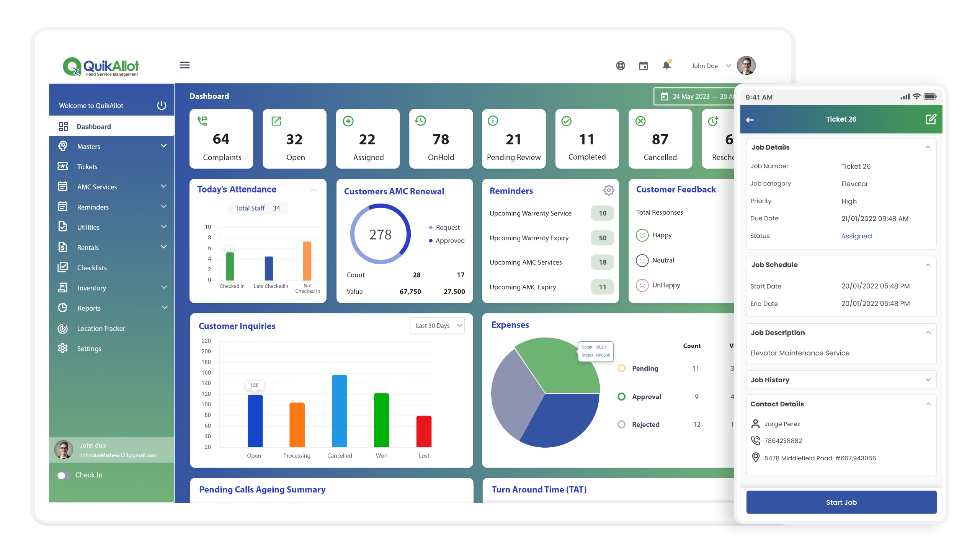This screenshot has height=551, width=980.
Task: Switch to the Dashboard menu item
Action: click(x=94, y=126)
